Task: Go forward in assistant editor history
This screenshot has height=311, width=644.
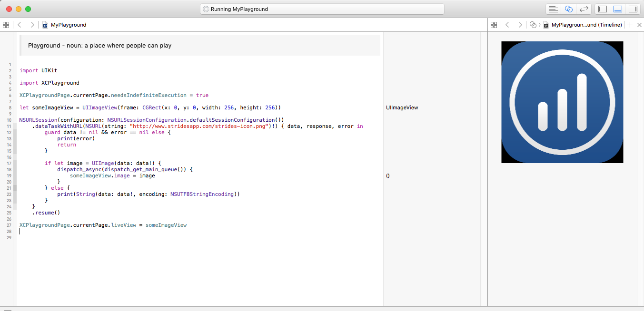Action: point(520,25)
